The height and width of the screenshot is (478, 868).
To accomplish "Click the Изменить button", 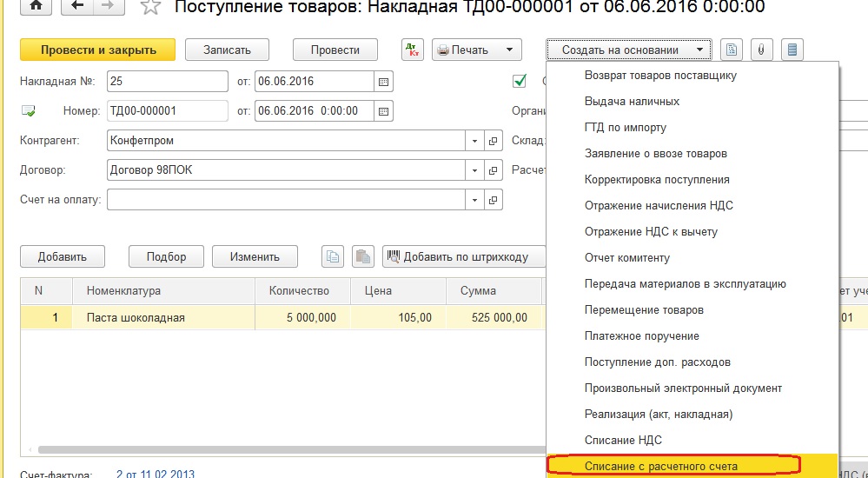I will [255, 256].
